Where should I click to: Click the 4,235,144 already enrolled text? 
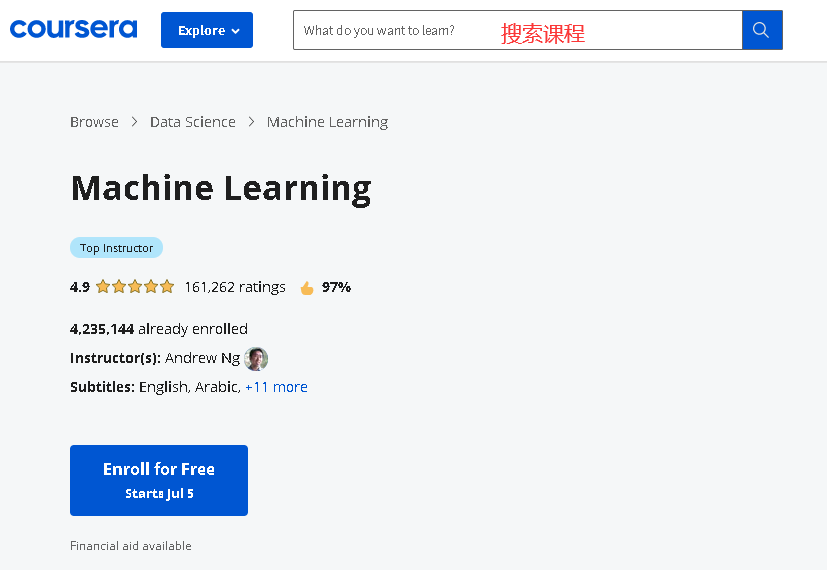pos(159,329)
